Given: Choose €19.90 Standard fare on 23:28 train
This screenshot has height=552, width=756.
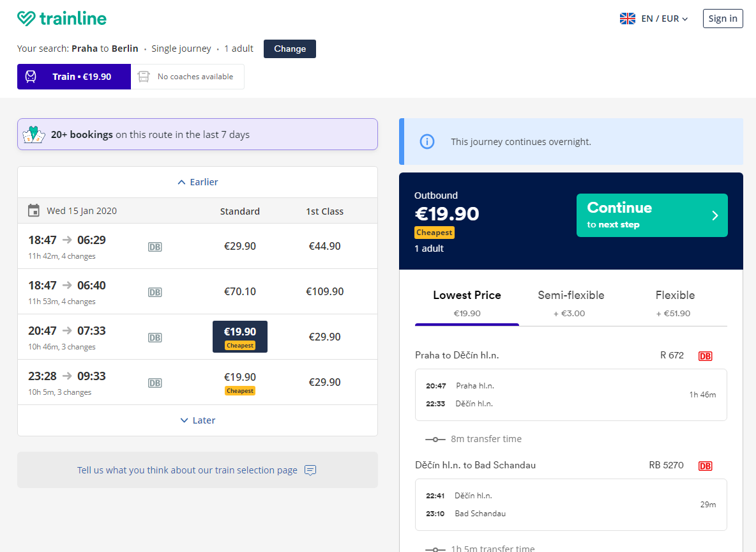Looking at the screenshot, I should (239, 381).
